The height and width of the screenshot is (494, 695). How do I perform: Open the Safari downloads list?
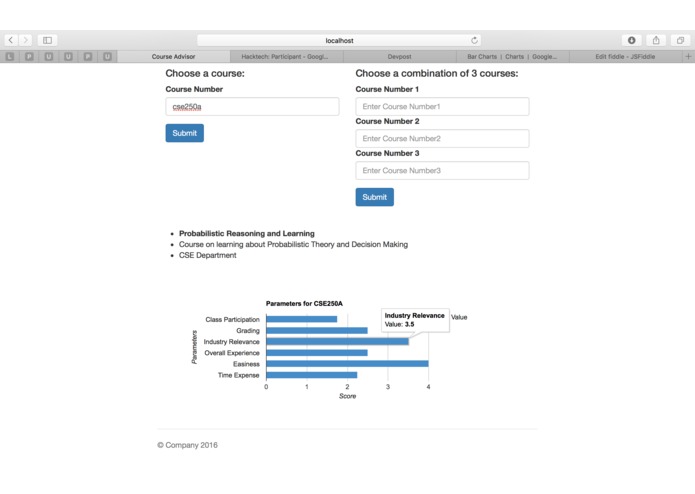[x=632, y=40]
